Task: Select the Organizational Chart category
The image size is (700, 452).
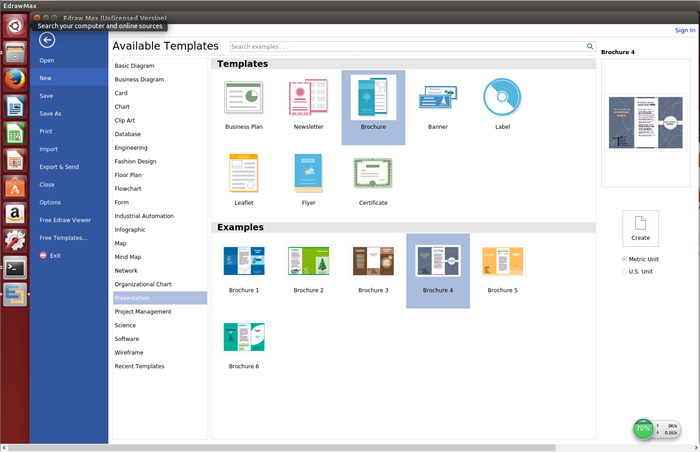Action: [x=160, y=284]
